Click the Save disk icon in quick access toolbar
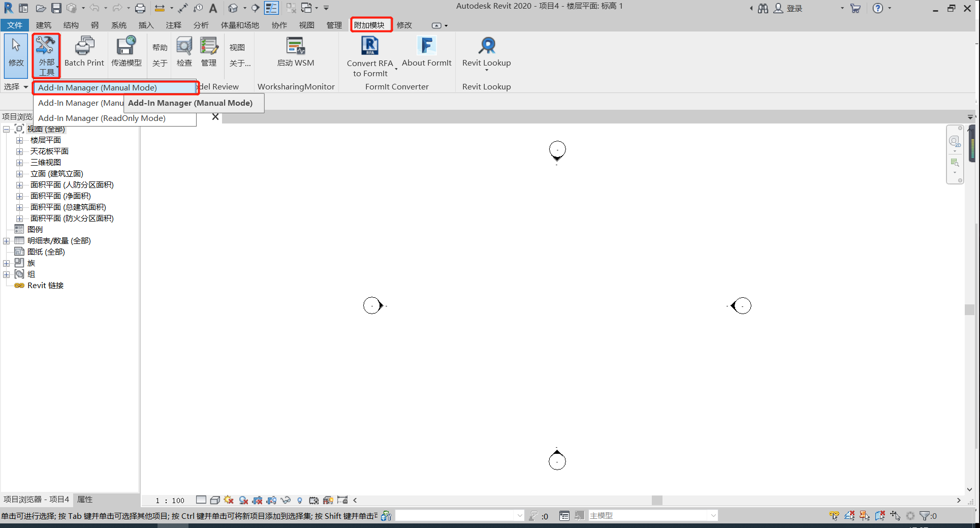This screenshot has height=528, width=980. click(56, 8)
